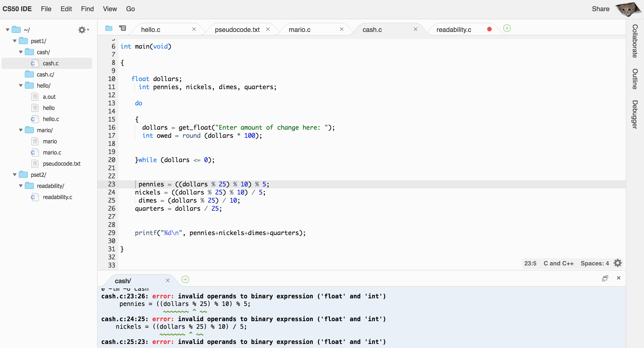Click line number 29 in gutter
Viewport: 644px width, 348px height.
112,233
